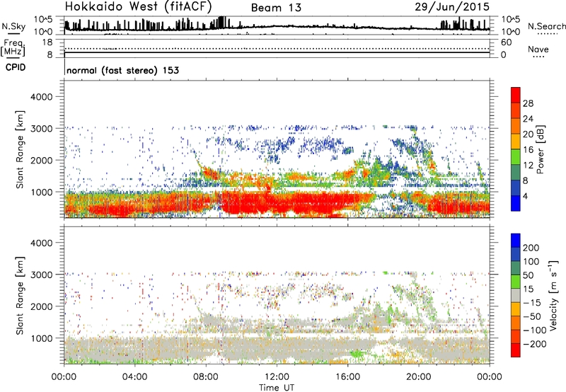Click the 'Velocity [m s-1]' color bar title
The height and width of the screenshot is (392, 566).
[553, 295]
